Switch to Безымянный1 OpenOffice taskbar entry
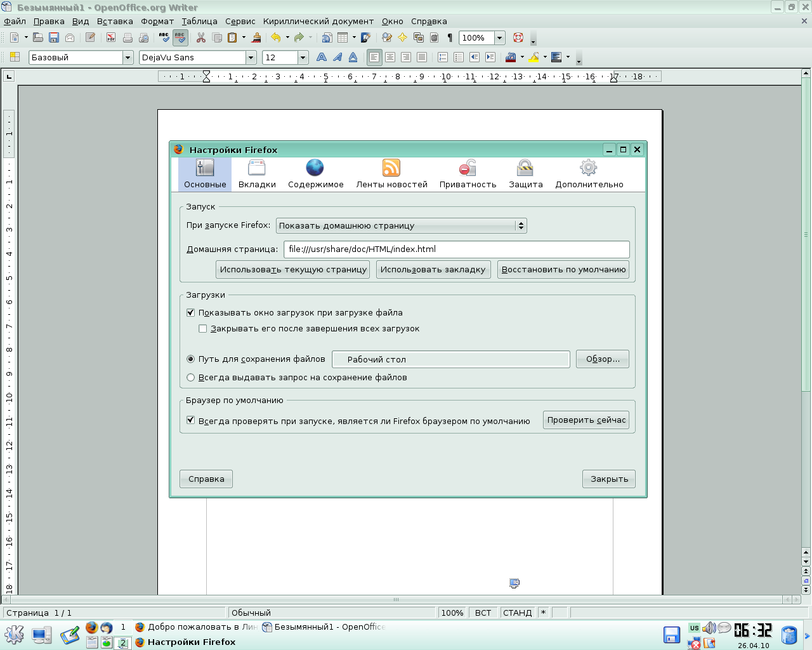Screen dimensions: 812x650 (x=324, y=627)
